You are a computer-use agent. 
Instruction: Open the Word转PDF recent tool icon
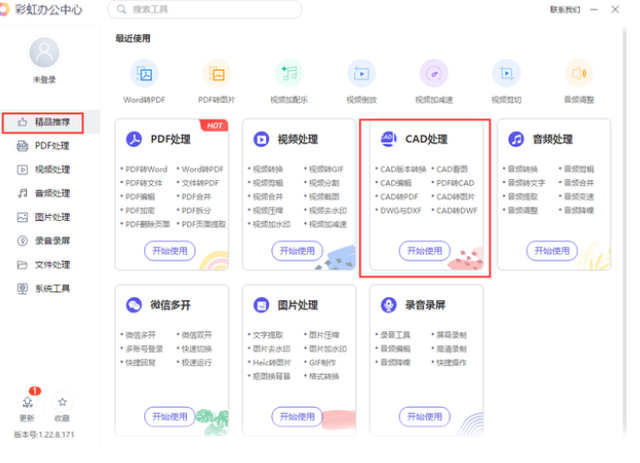tap(144, 74)
